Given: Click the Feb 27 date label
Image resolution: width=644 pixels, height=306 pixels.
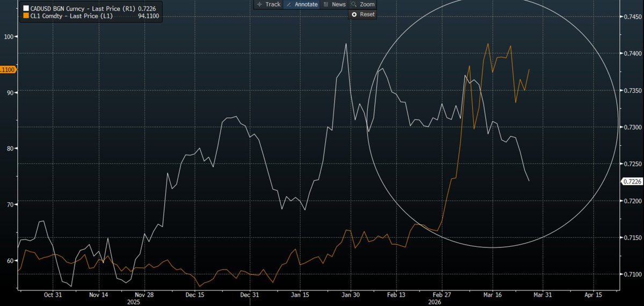Looking at the screenshot, I should (442, 295).
